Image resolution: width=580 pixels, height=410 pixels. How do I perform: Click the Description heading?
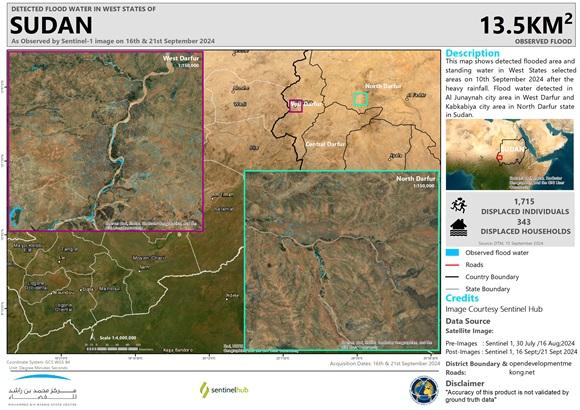pyautogui.click(x=472, y=53)
